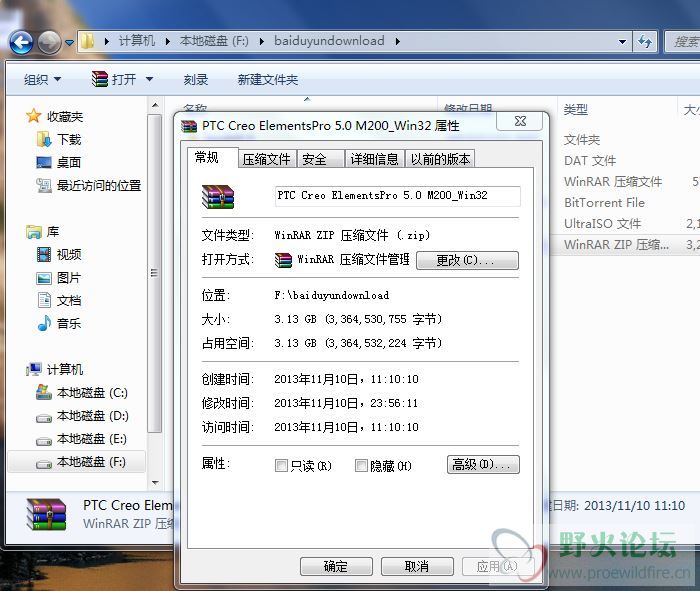Select the 本地磁盘 (C:) drive icon
Screen dimensions: 700x591
click(x=44, y=392)
